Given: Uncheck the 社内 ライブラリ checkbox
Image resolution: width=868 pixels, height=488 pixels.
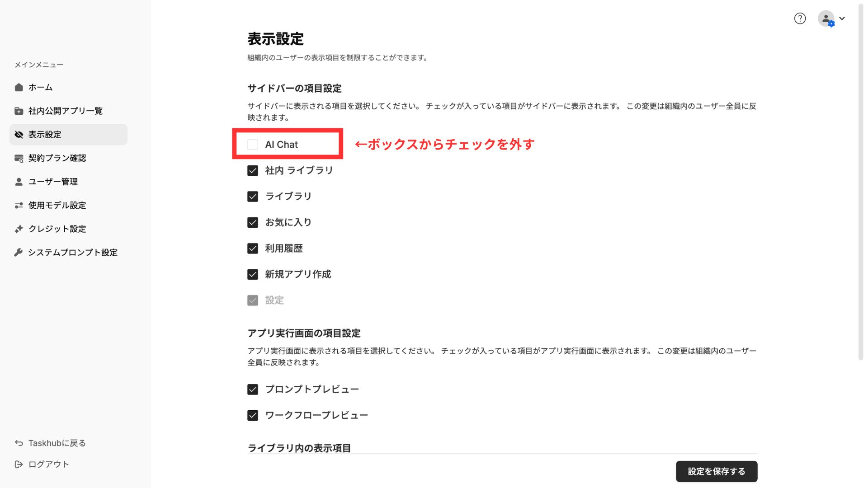Looking at the screenshot, I should 253,170.
